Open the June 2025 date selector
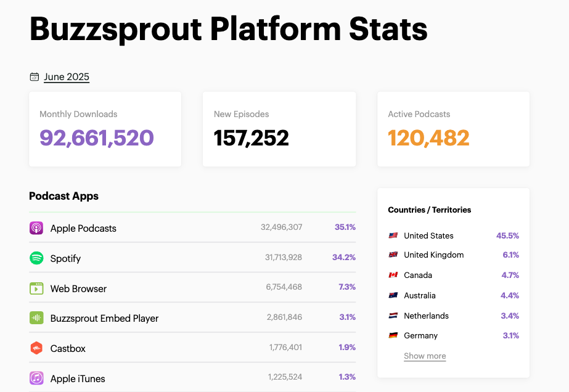The width and height of the screenshot is (569, 392). click(67, 77)
